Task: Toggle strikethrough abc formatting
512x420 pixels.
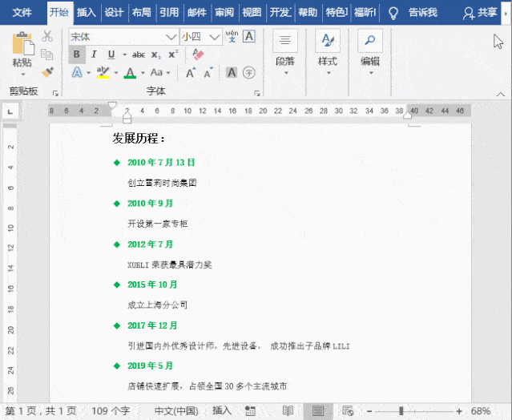Action: pyautogui.click(x=139, y=55)
